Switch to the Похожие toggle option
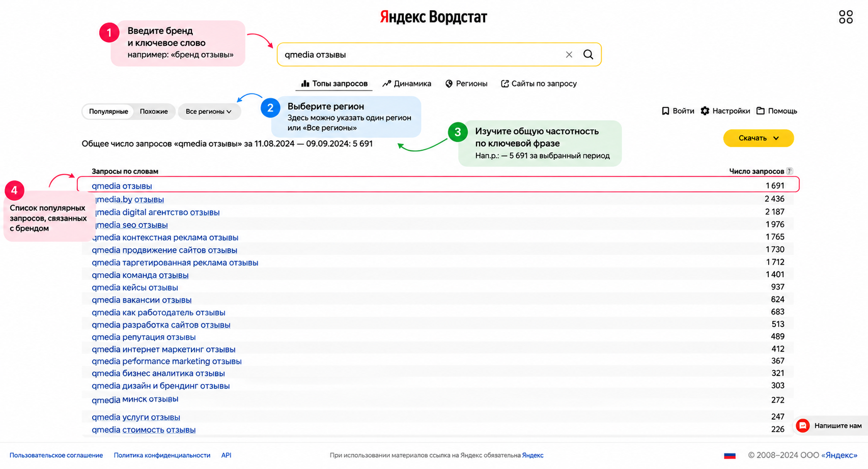868x469 pixels. tap(154, 111)
